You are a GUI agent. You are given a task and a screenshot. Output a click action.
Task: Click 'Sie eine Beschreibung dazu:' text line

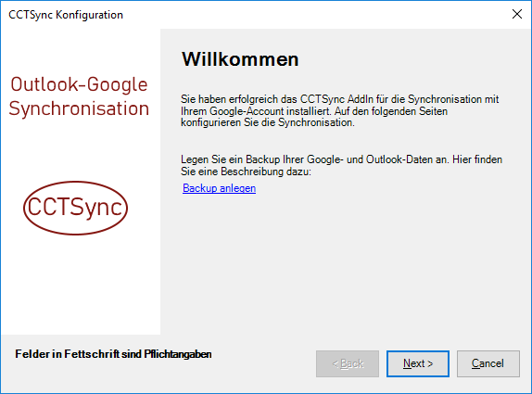tap(246, 172)
